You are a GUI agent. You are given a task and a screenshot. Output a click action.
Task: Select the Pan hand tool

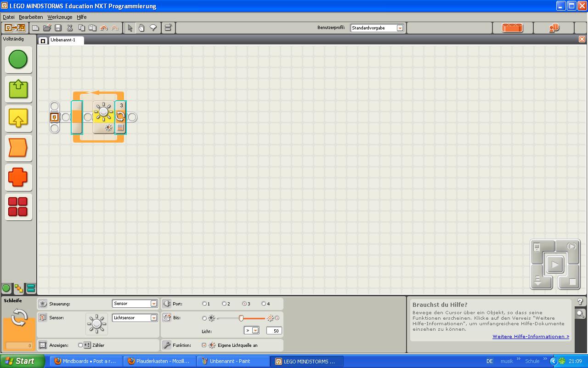141,28
